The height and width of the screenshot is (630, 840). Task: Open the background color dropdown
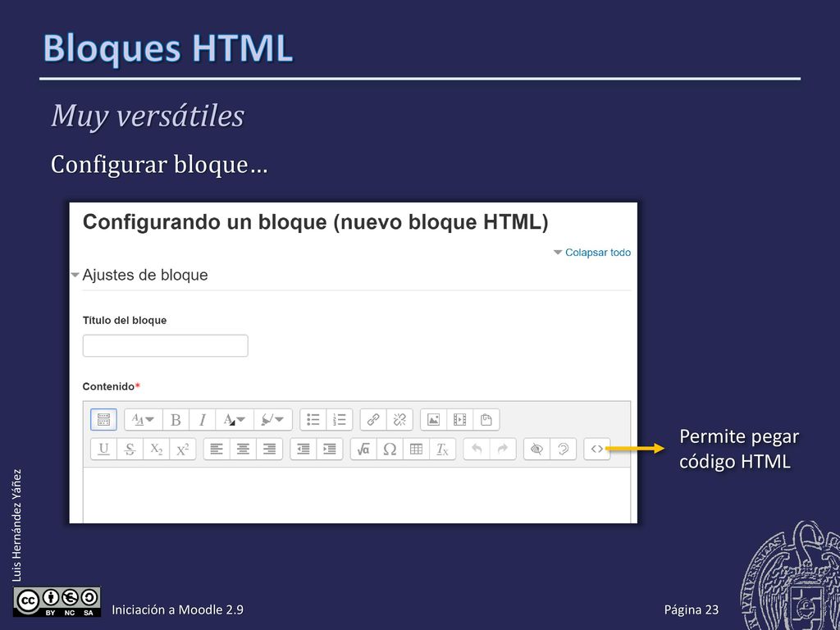point(272,419)
